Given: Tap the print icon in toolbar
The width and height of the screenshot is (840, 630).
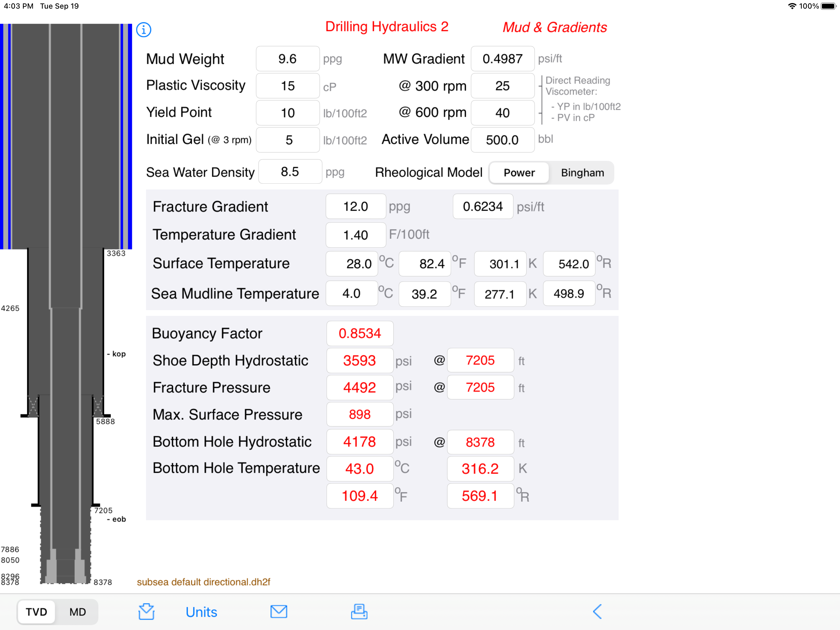Looking at the screenshot, I should pos(359,611).
